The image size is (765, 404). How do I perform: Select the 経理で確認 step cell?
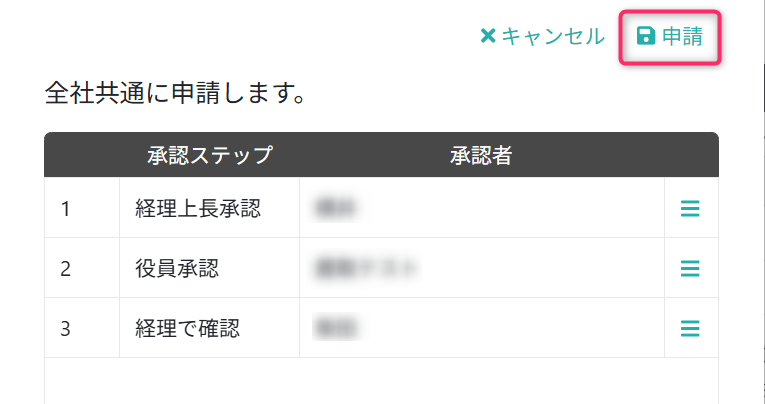click(x=187, y=328)
